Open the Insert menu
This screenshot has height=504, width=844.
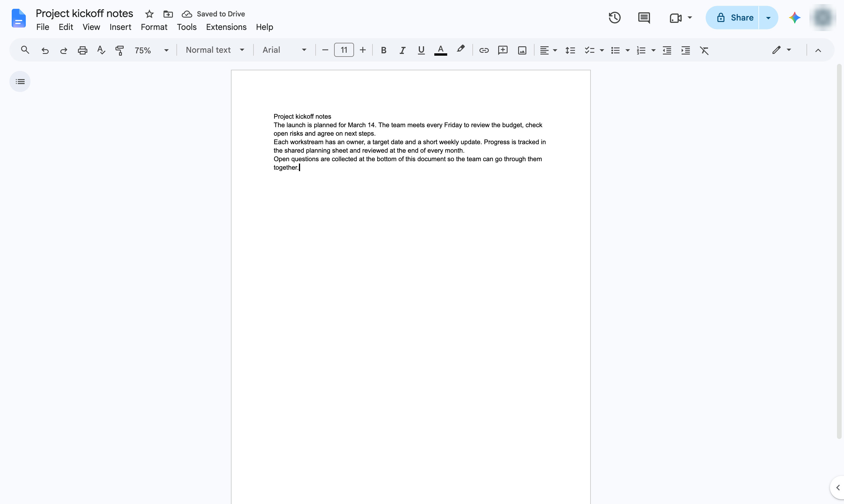point(120,27)
